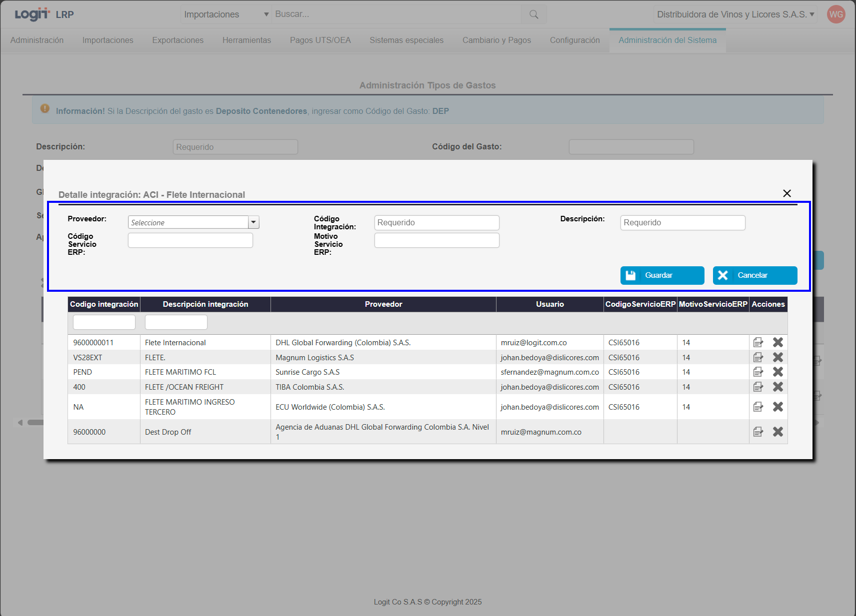Open the company selector dropdown
This screenshot has height=616, width=856.
pyautogui.click(x=735, y=14)
